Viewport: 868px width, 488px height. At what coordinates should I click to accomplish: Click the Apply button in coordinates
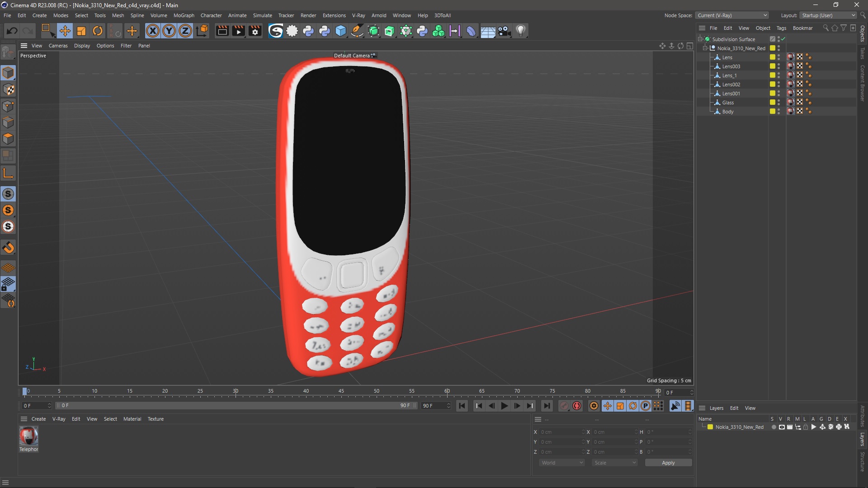click(x=668, y=463)
